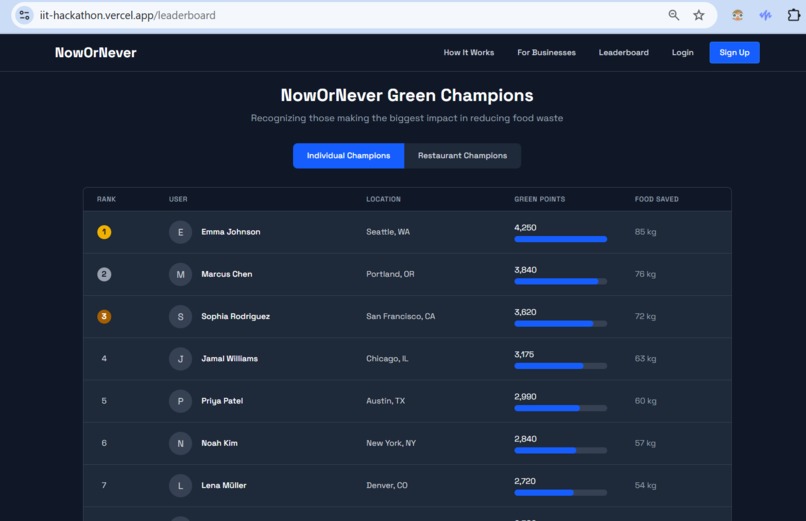Click the Sign Up button
806x521 pixels.
click(x=735, y=52)
